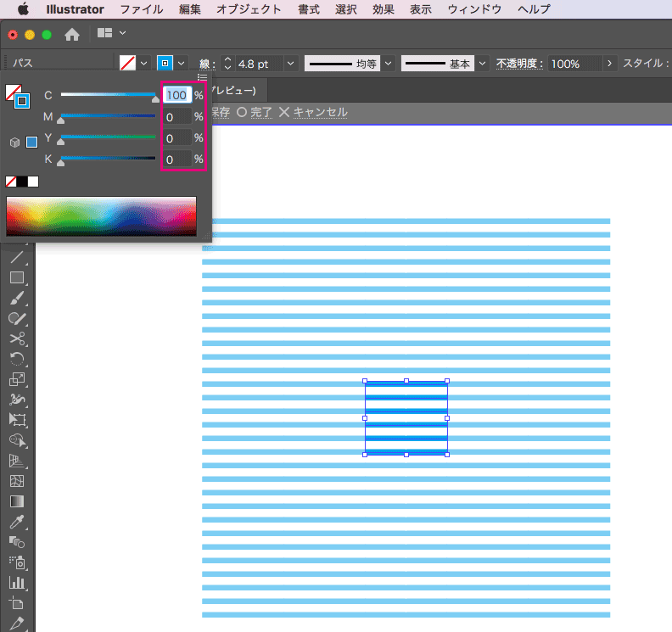Open the 均等 width profile dropdown
Viewport: 672px width, 632px height.
click(389, 64)
